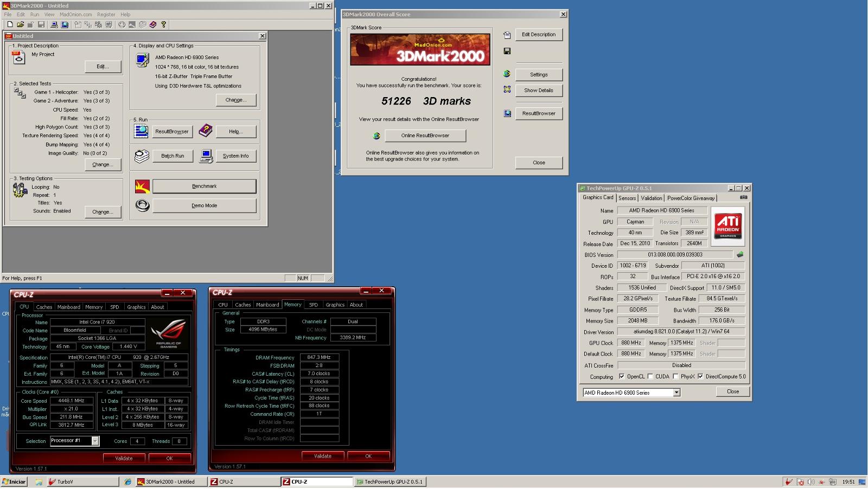Click the Demo Mode ring icon

[x=142, y=205]
